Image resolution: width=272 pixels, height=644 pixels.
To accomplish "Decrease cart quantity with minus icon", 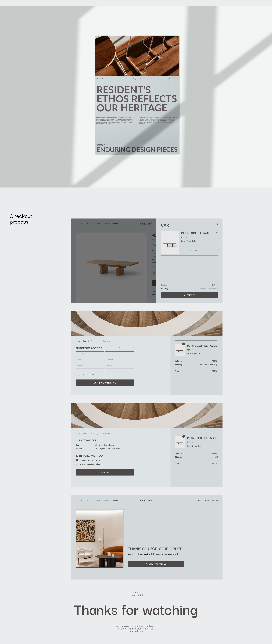I will (x=185, y=250).
